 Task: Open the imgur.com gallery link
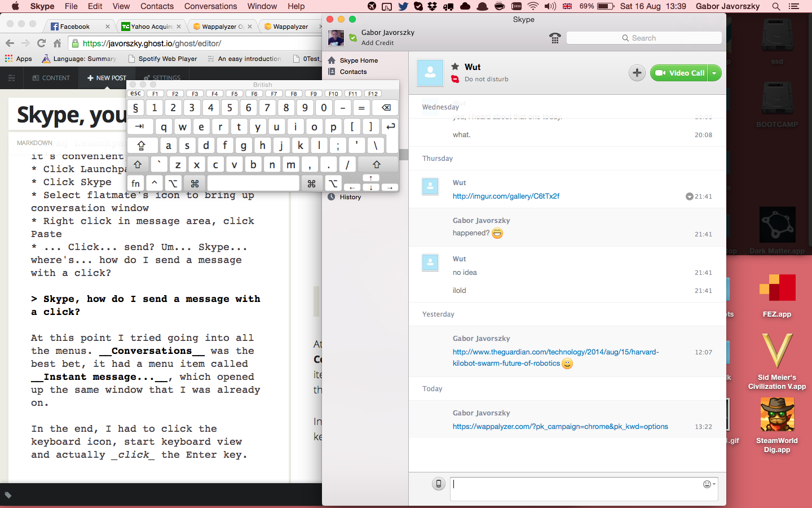click(x=506, y=196)
